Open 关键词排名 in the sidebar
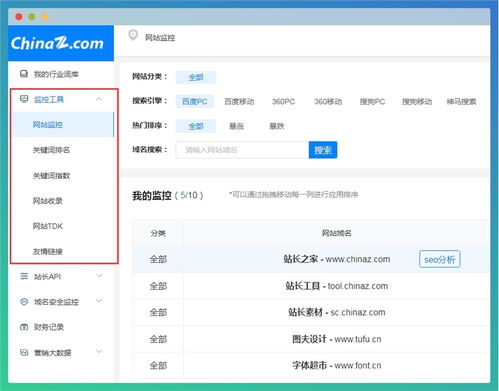Screen dimensions: 499x391 click(x=51, y=150)
